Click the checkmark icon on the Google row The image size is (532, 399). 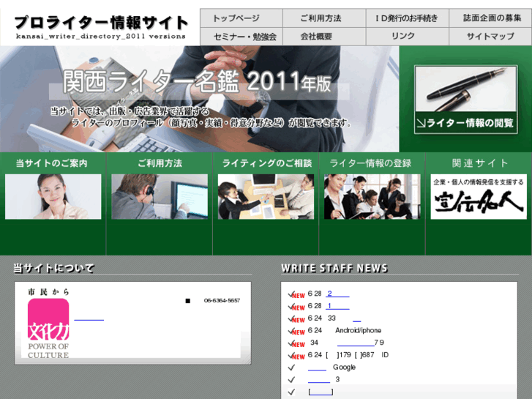coord(291,368)
